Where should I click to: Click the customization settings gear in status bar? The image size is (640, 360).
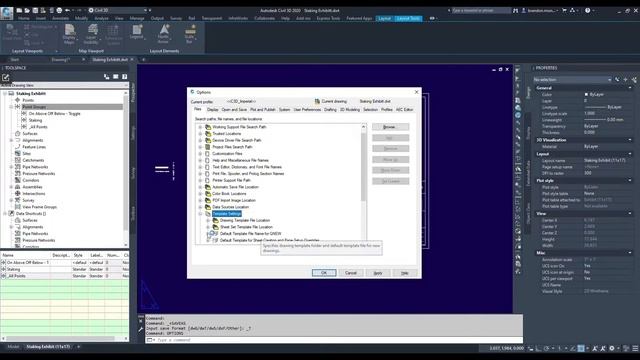click(x=611, y=348)
